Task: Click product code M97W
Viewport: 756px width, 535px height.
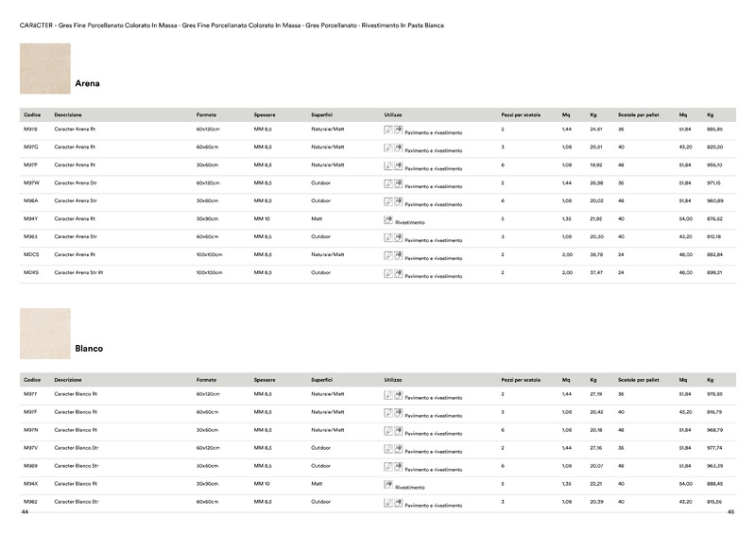Action: point(32,183)
